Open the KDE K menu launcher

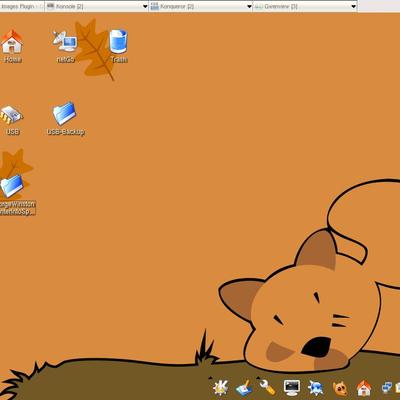pos(220,388)
